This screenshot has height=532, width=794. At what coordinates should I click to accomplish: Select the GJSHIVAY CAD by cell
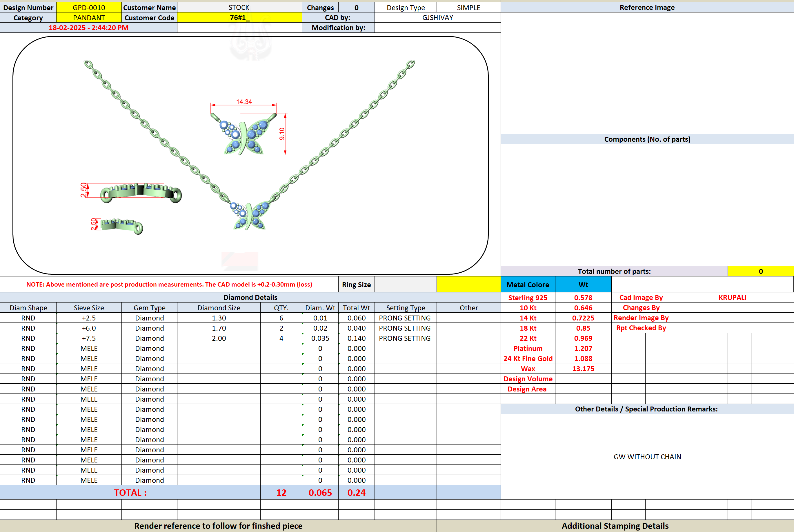coord(437,18)
